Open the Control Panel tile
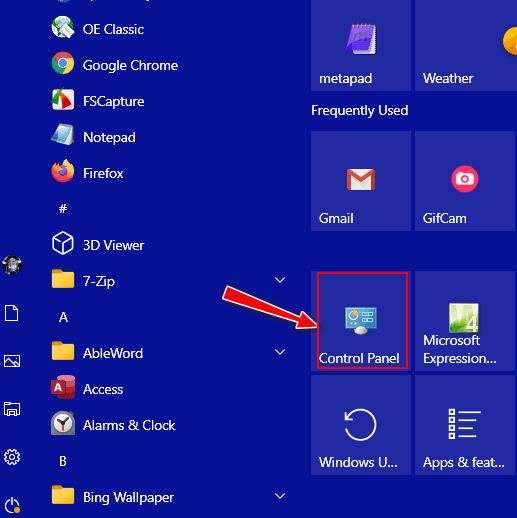 (361, 321)
